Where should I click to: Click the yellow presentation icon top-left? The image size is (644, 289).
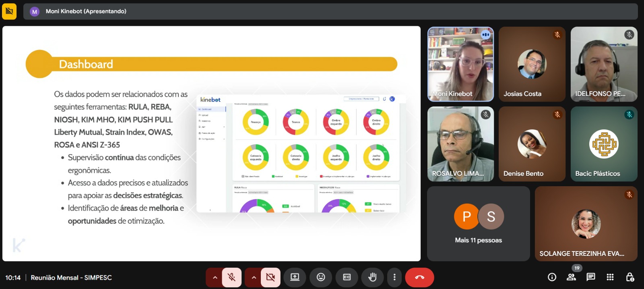(x=9, y=11)
